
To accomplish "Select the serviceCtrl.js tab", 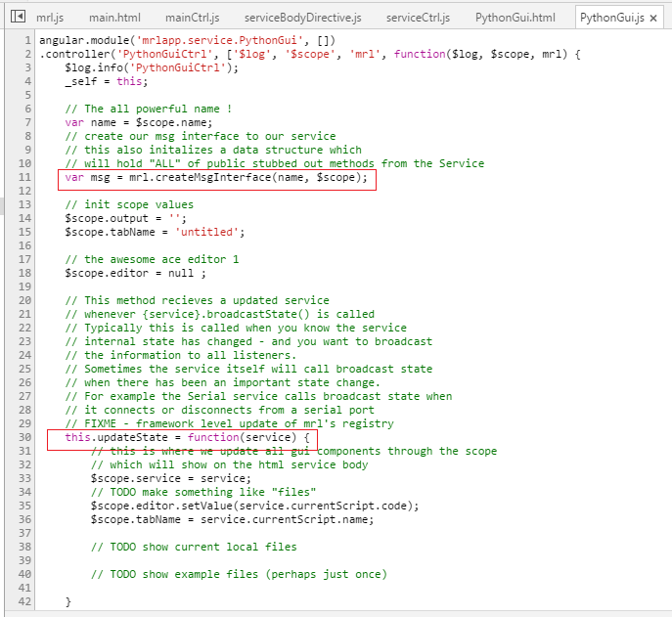I will [x=418, y=18].
